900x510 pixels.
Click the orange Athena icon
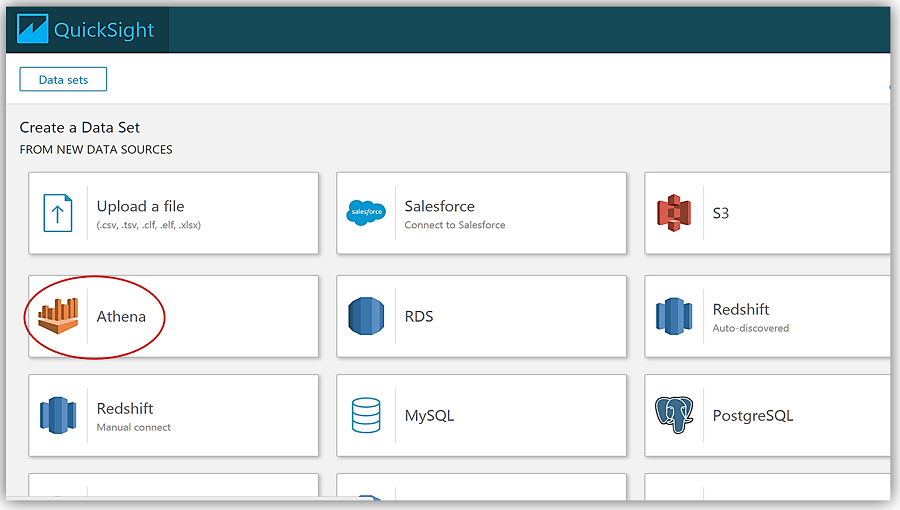(58, 316)
